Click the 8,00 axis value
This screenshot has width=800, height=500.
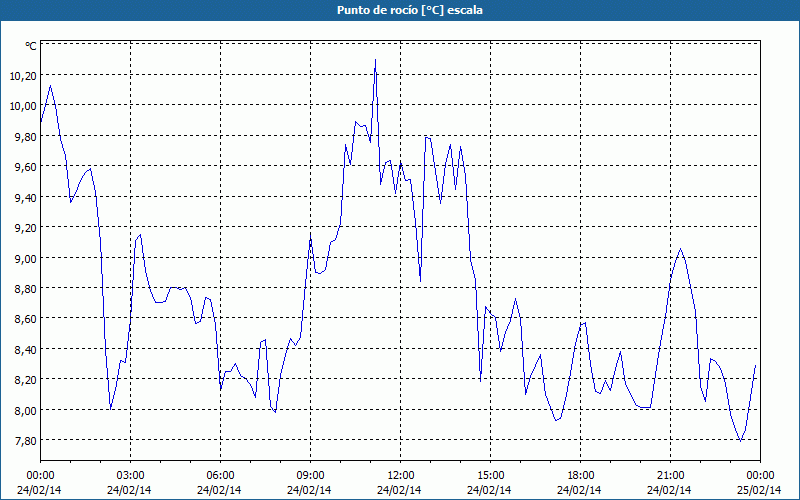26,410
